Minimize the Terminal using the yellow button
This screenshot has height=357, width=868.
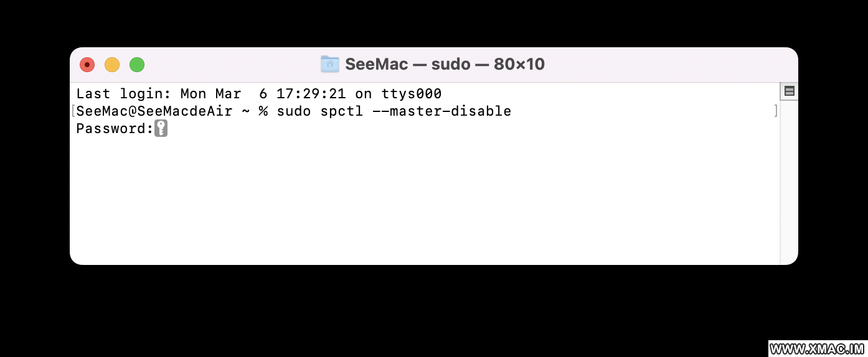[x=112, y=64]
